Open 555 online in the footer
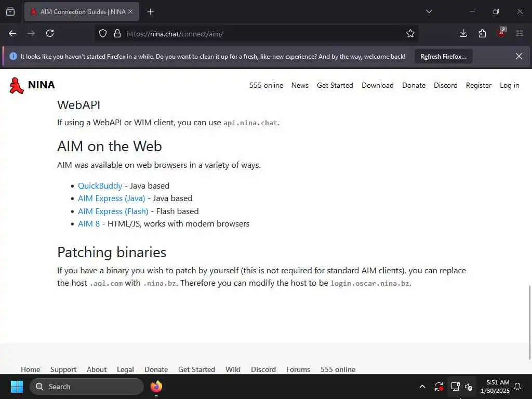Image resolution: width=532 pixels, height=399 pixels. [x=338, y=369]
